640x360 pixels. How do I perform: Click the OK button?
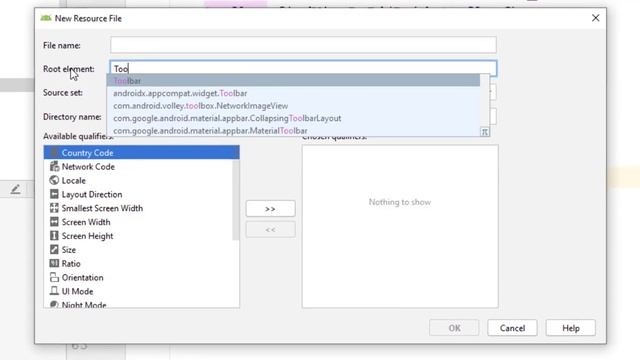[x=454, y=328]
